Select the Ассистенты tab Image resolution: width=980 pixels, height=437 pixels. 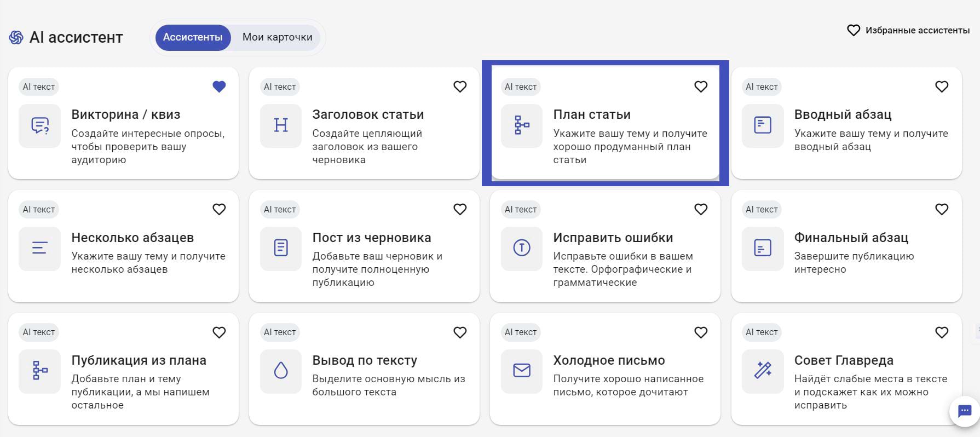193,37
